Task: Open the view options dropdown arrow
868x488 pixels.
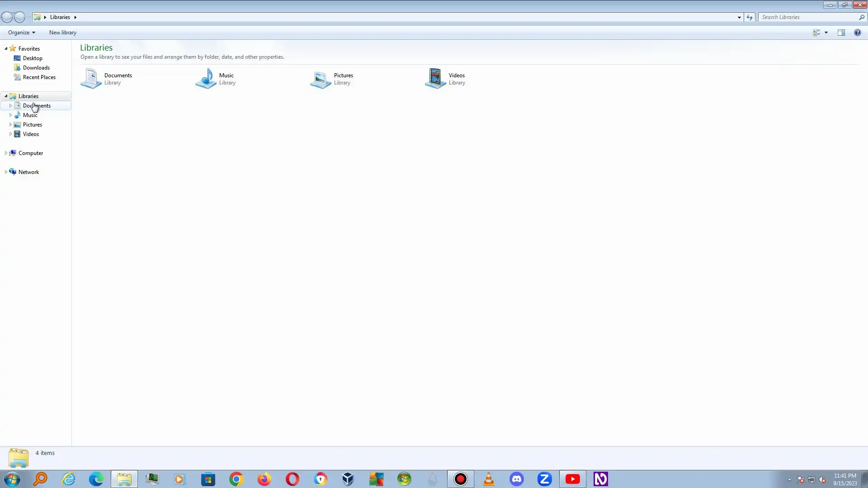Action: (826, 33)
